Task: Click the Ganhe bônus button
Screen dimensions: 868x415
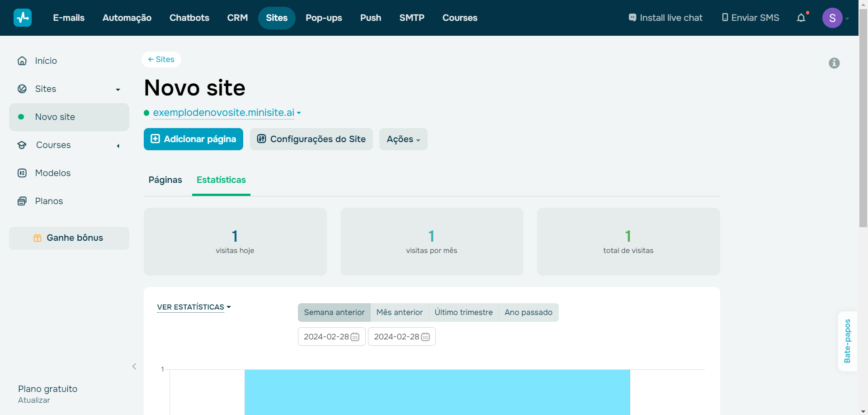Action: coord(69,238)
